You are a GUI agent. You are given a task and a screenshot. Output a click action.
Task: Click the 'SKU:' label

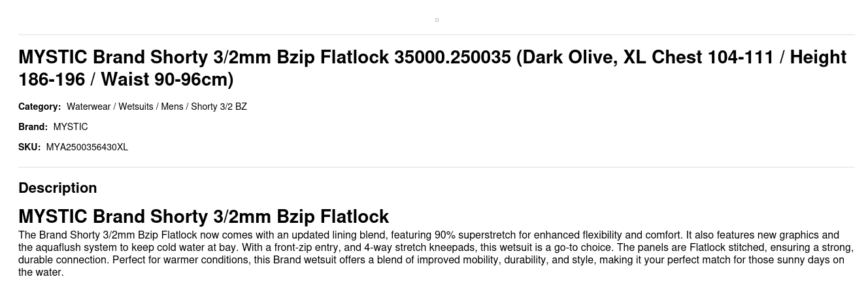29,147
